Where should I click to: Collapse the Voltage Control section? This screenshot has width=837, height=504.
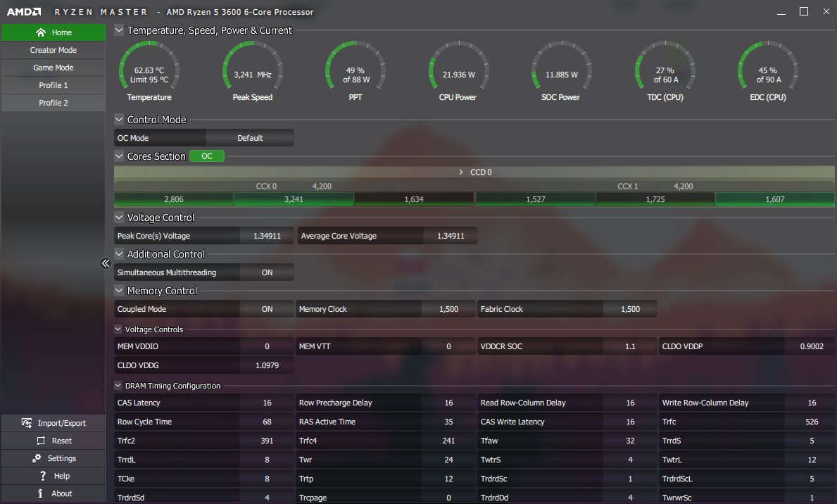(x=119, y=218)
